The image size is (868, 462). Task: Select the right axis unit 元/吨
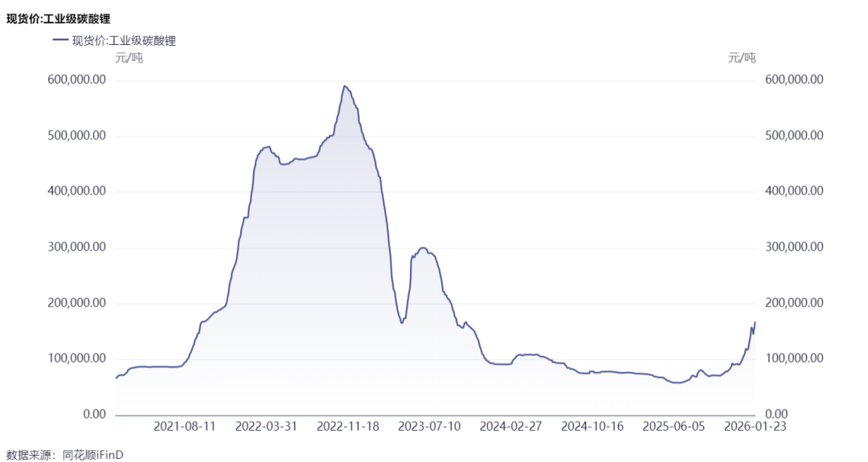point(742,58)
